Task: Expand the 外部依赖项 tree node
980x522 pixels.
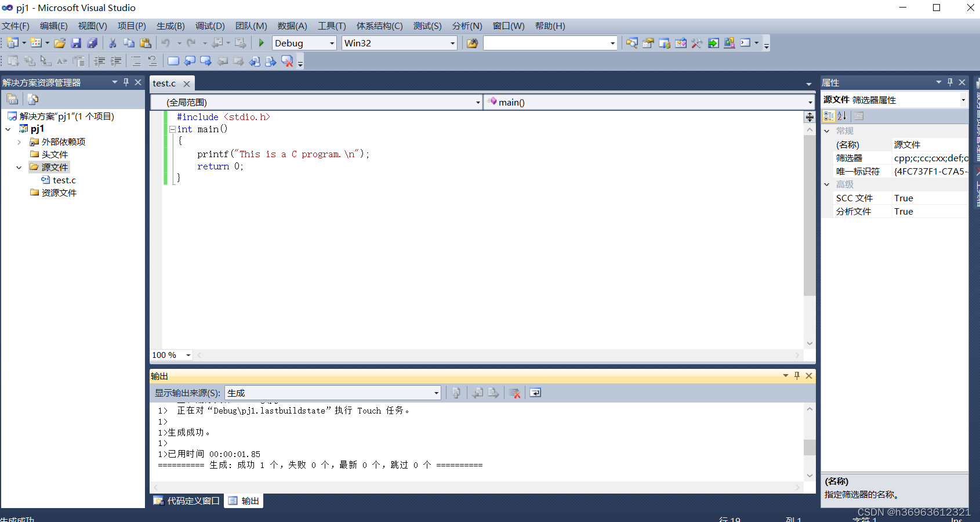Action: 19,142
